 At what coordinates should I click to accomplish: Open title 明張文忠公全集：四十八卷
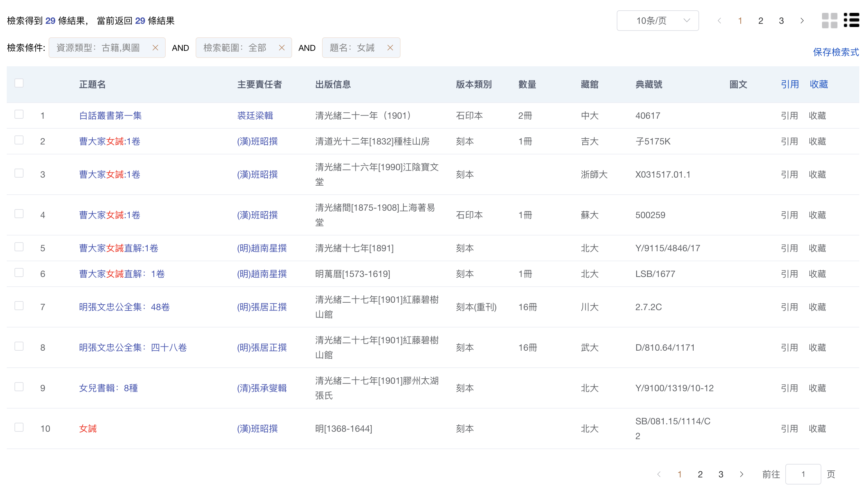(133, 347)
